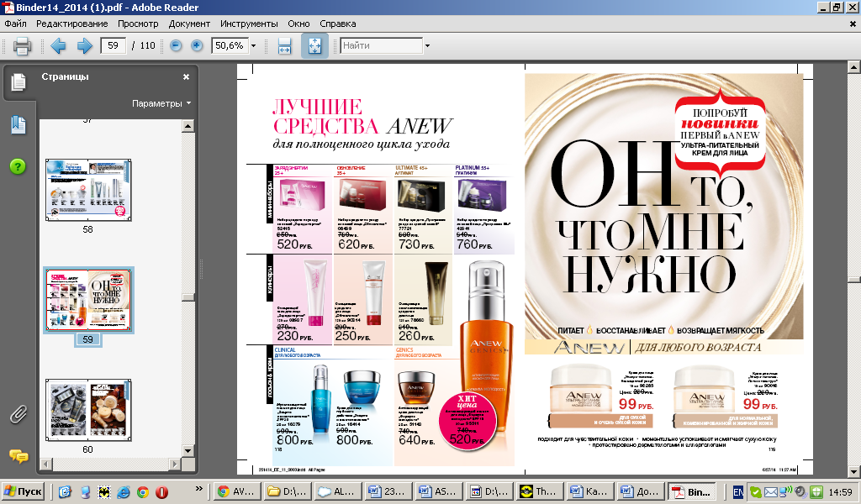The height and width of the screenshot is (504, 861).
Task: Switch to first D:\ folder taskbar button
Action: 288,491
